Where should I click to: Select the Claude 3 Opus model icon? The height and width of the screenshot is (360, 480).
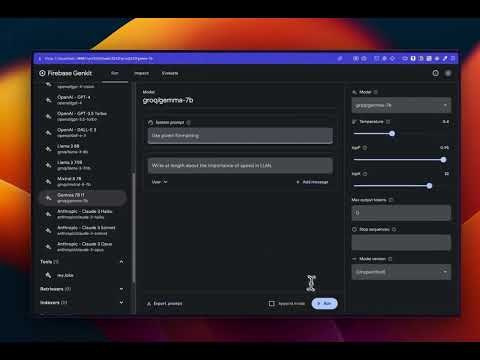tap(49, 247)
